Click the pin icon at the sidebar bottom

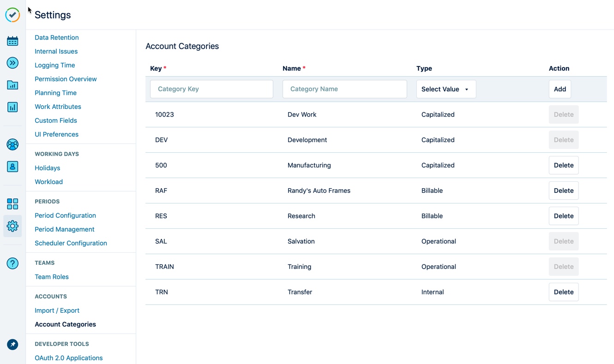click(12, 345)
